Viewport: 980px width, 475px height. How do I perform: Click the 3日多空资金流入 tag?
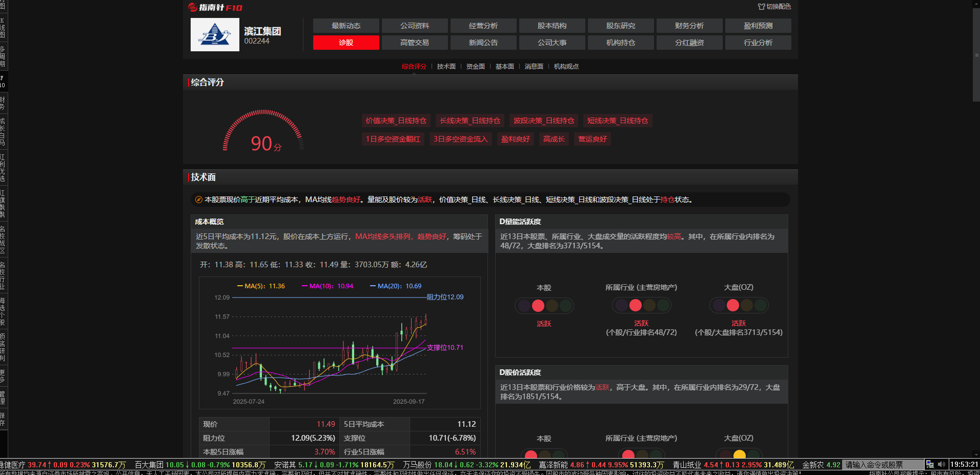tap(461, 139)
